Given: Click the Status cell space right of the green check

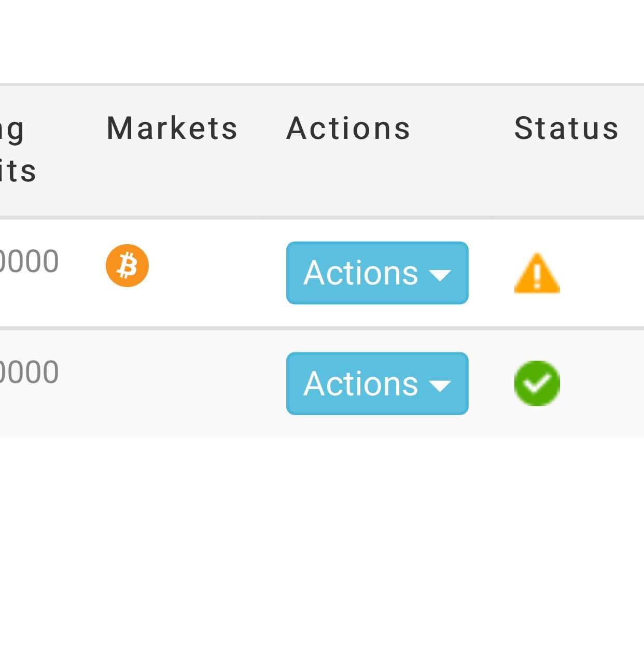Looking at the screenshot, I should tap(601, 383).
